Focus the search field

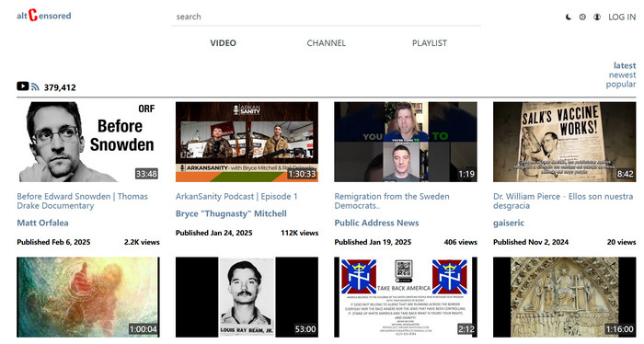click(326, 17)
